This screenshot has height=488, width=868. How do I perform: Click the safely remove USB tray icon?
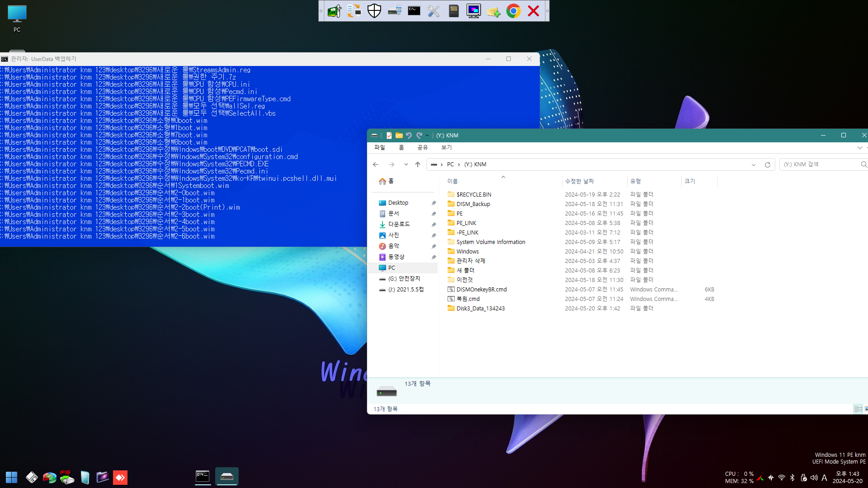pos(803,478)
